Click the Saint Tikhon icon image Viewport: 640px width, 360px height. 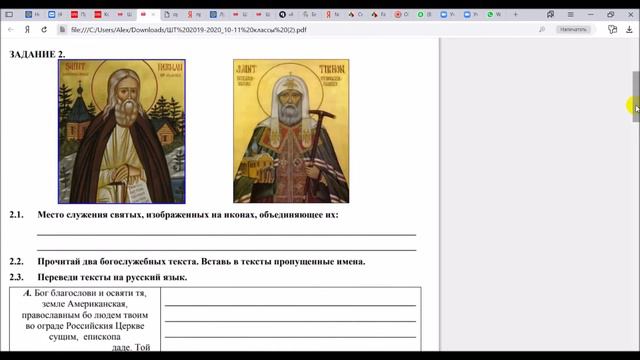[291, 131]
